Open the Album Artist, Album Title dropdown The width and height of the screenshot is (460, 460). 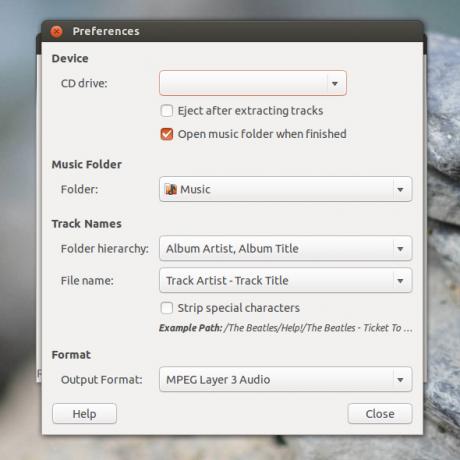(x=286, y=248)
